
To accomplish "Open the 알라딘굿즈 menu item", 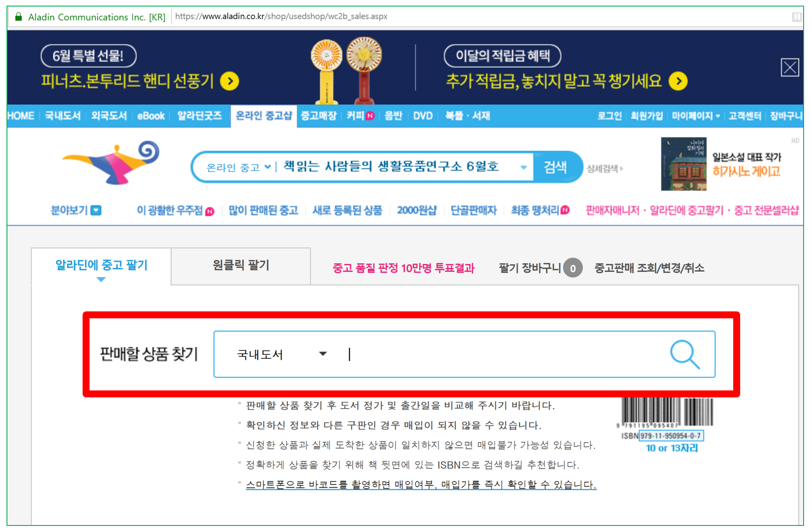I will 199,116.
